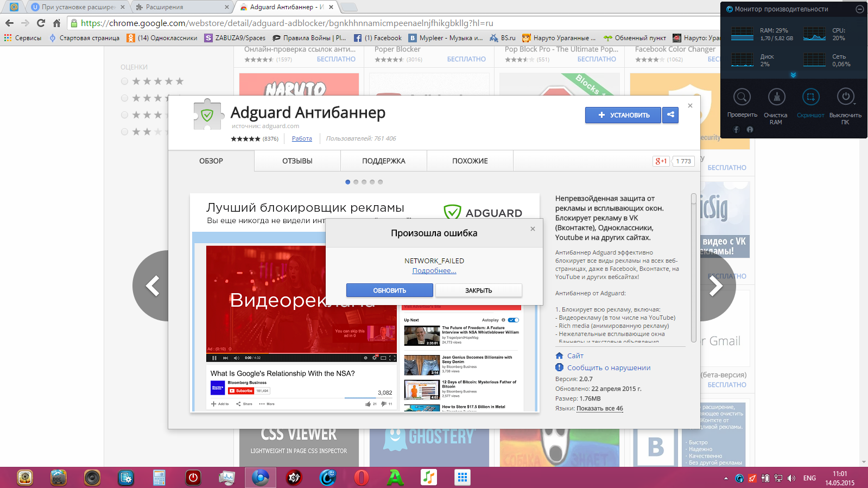Open calculator app in taskbar

point(159,478)
